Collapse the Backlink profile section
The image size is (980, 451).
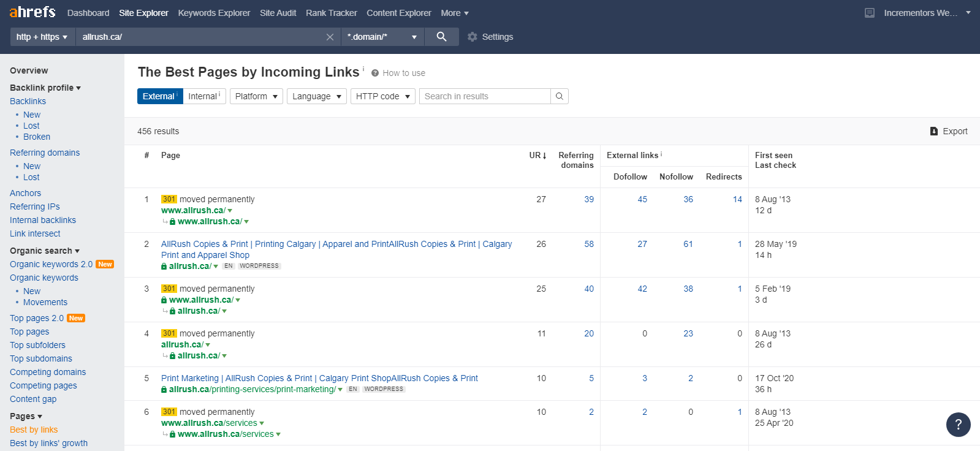pyautogui.click(x=45, y=88)
